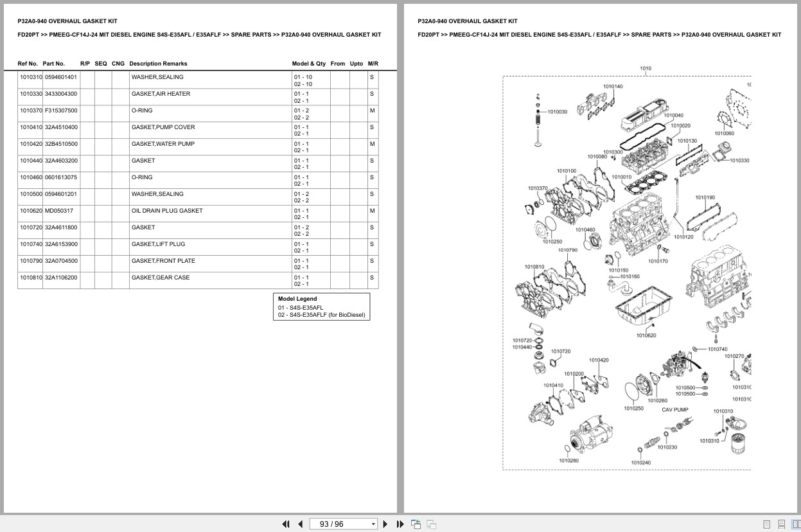
Task: Switch to single page view
Action: 767,524
